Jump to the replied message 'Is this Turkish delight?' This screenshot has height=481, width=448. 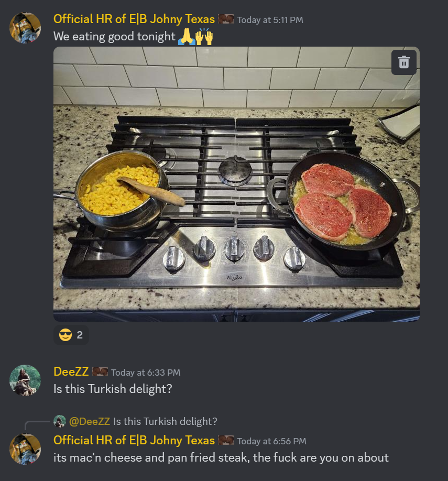166,421
